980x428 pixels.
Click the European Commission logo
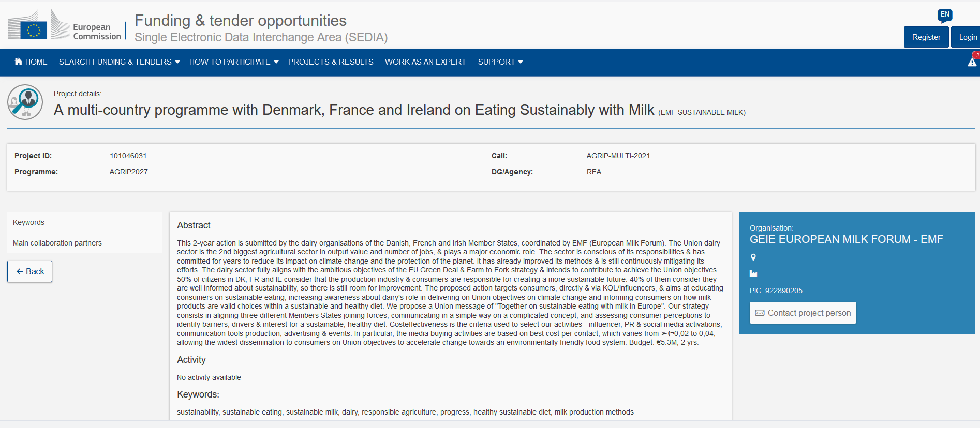64,26
